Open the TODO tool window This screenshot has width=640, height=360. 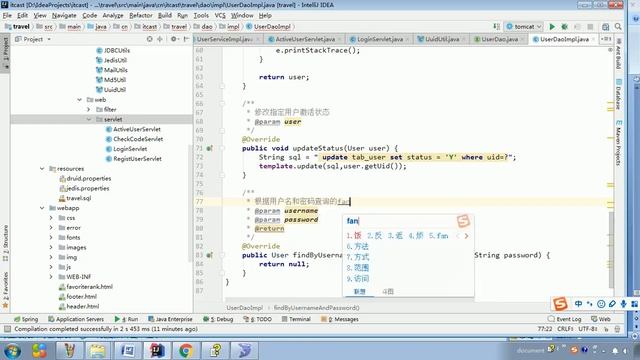coord(258,319)
